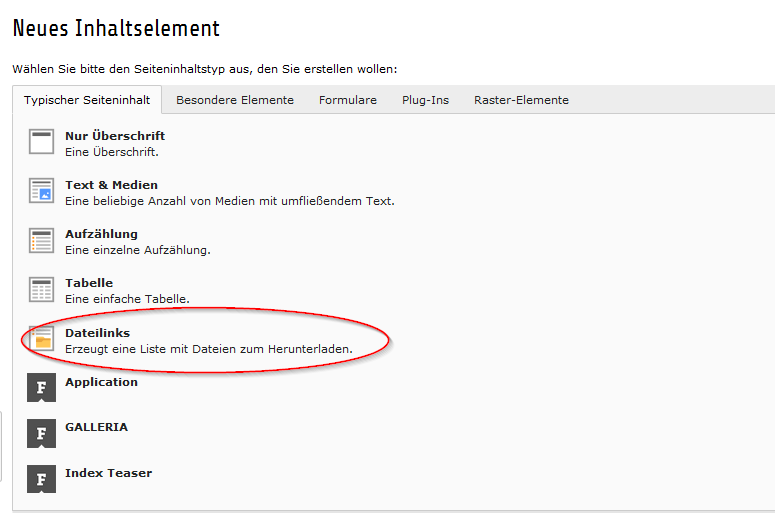Image resolution: width=775 pixels, height=517 pixels.
Task: Switch to Typischer Seiteninhalt tab
Action: [x=87, y=100]
